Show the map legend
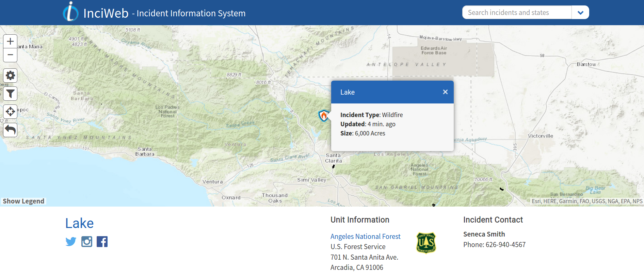Screen dimensions: 644x276 (23, 201)
